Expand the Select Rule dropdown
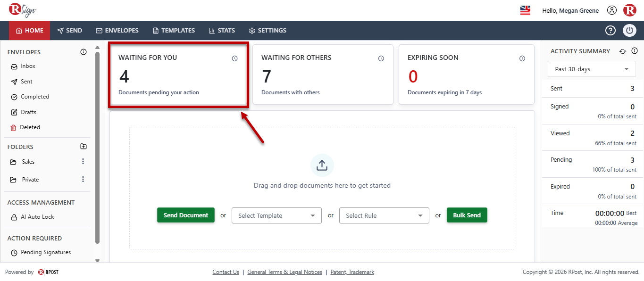Screen dimensions: 644x281 coord(384,215)
